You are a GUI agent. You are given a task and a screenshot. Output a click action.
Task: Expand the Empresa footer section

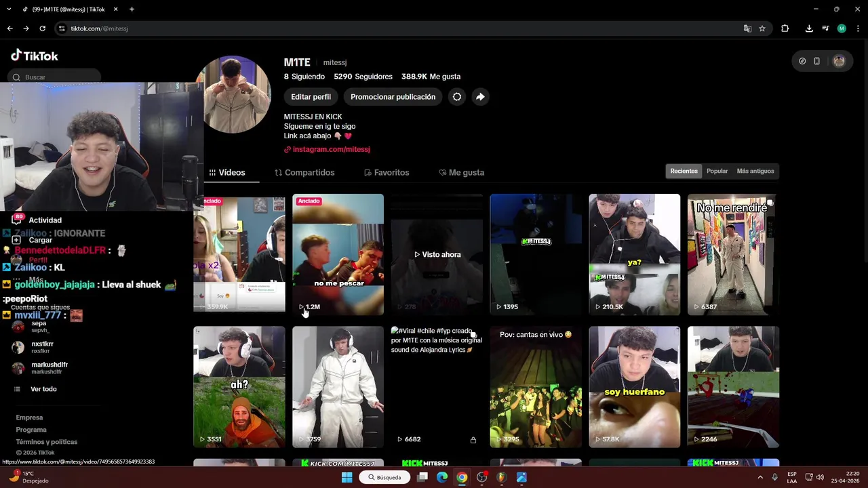click(29, 418)
